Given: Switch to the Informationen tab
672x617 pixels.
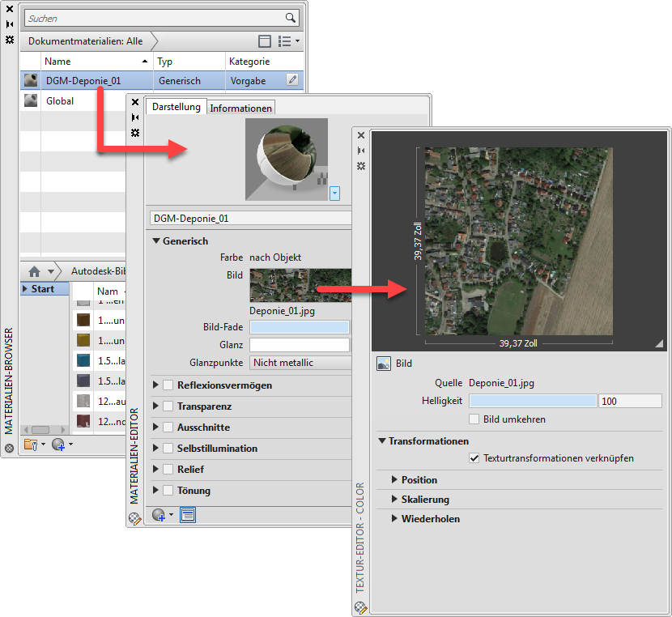Looking at the screenshot, I should 241,108.
